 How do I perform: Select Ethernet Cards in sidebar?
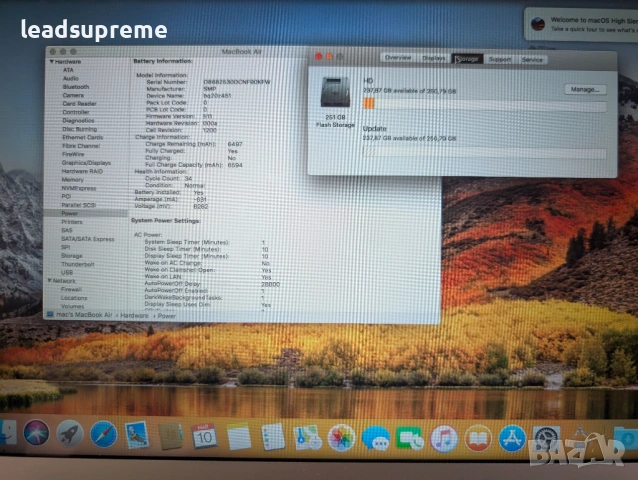click(83, 137)
